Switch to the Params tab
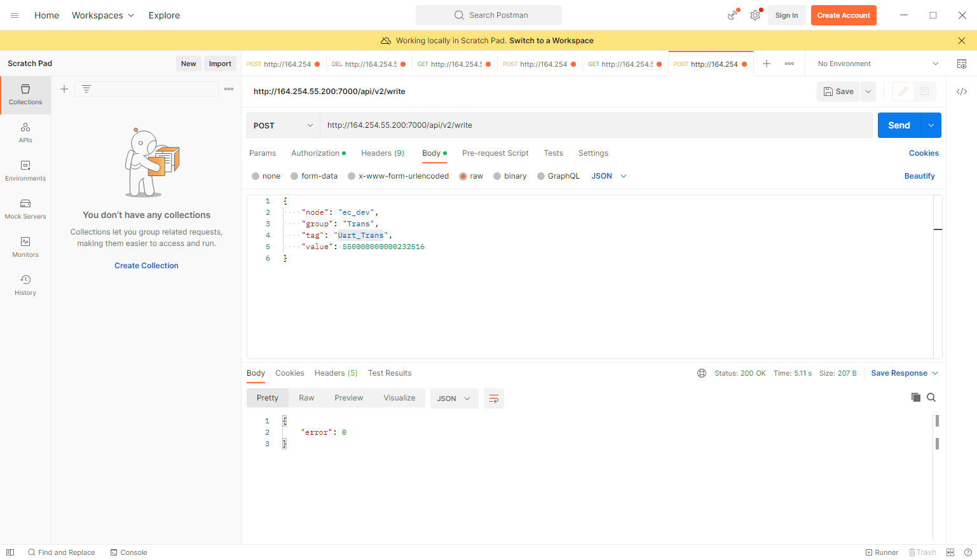Screen dimensions: 977x560 [263, 153]
